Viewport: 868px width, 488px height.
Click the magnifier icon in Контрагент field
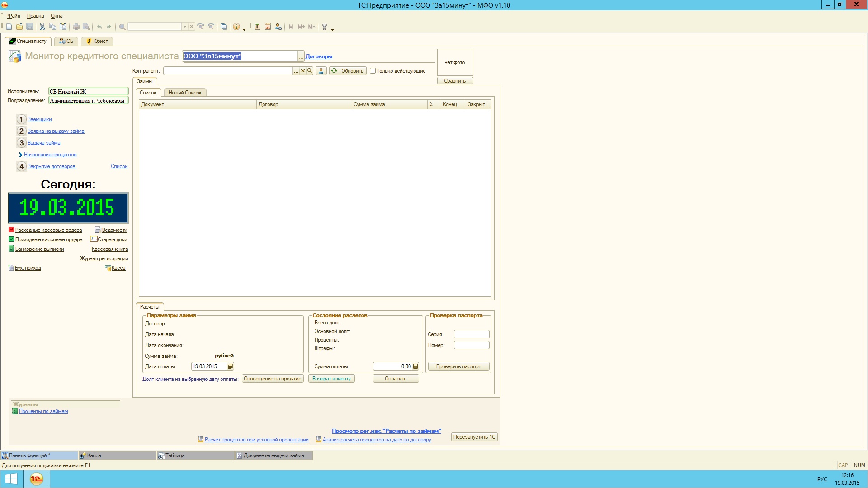click(x=310, y=71)
